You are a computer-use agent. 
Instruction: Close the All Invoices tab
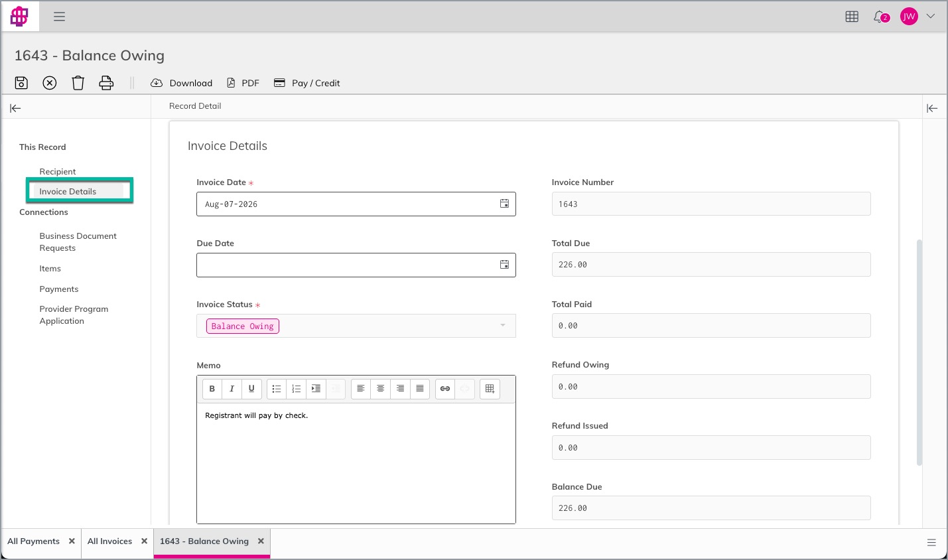(x=144, y=541)
